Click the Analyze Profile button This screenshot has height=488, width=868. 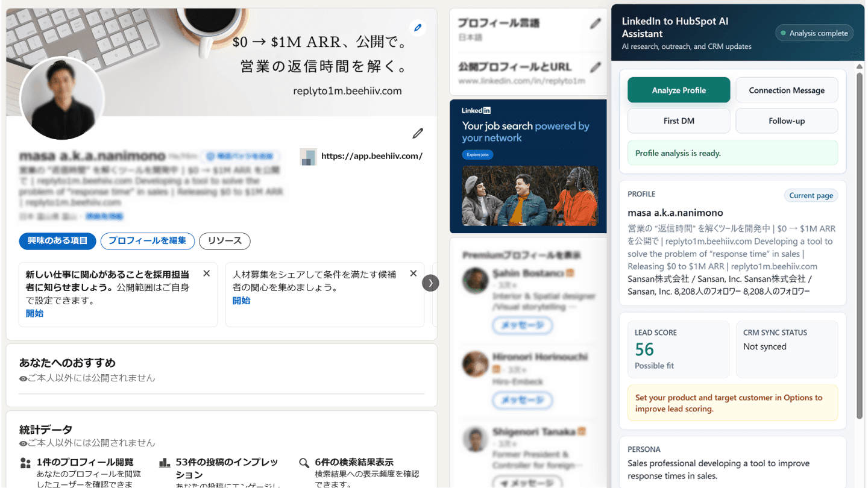pyautogui.click(x=679, y=90)
